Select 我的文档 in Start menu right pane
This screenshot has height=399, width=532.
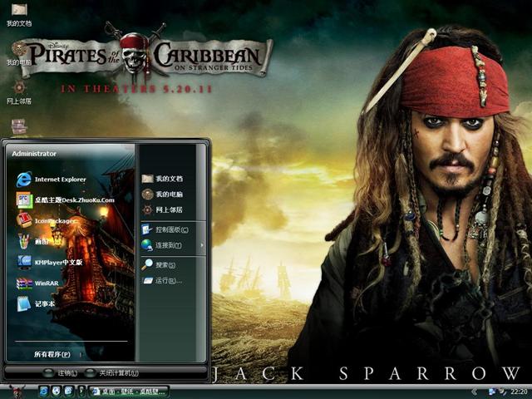pos(162,179)
